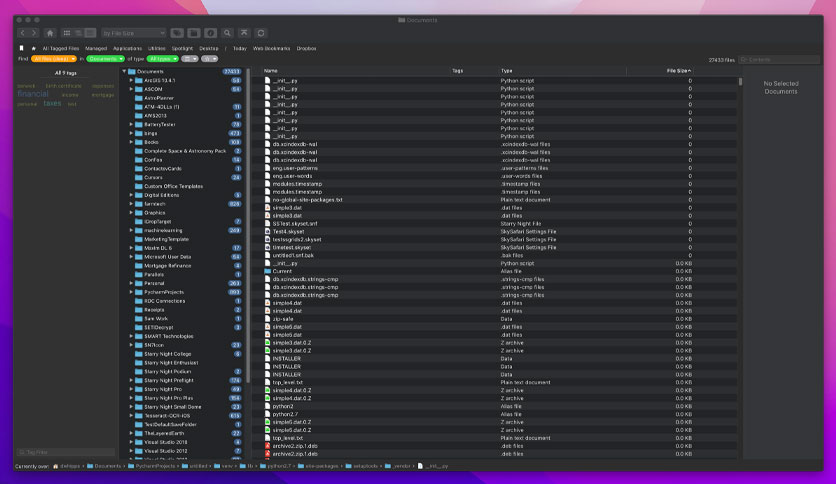836x484 pixels.
Task: Click the Tag Filter field
Action: point(66,452)
